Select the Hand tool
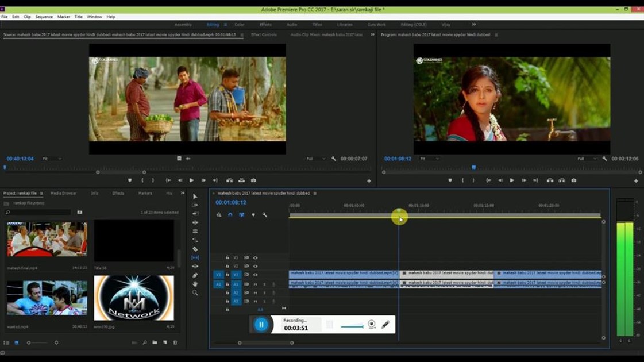Viewport: 644px width, 362px height. click(195, 284)
